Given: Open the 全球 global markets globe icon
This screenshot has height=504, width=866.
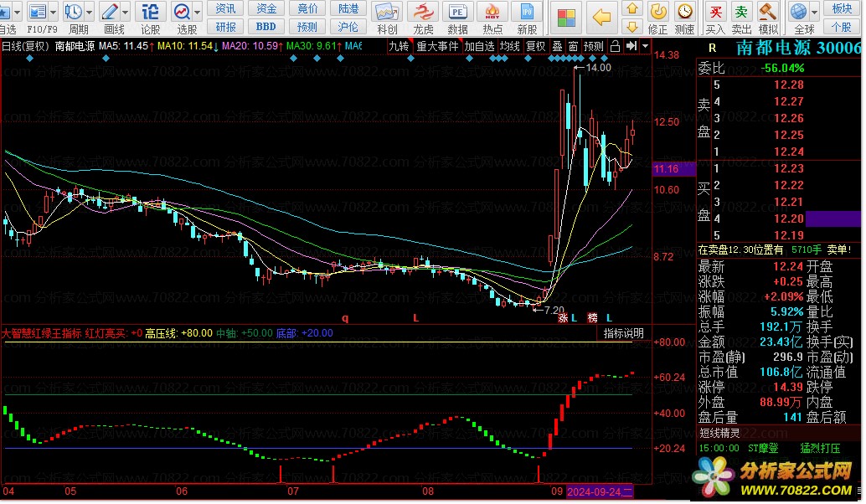Looking at the screenshot, I should (x=798, y=12).
